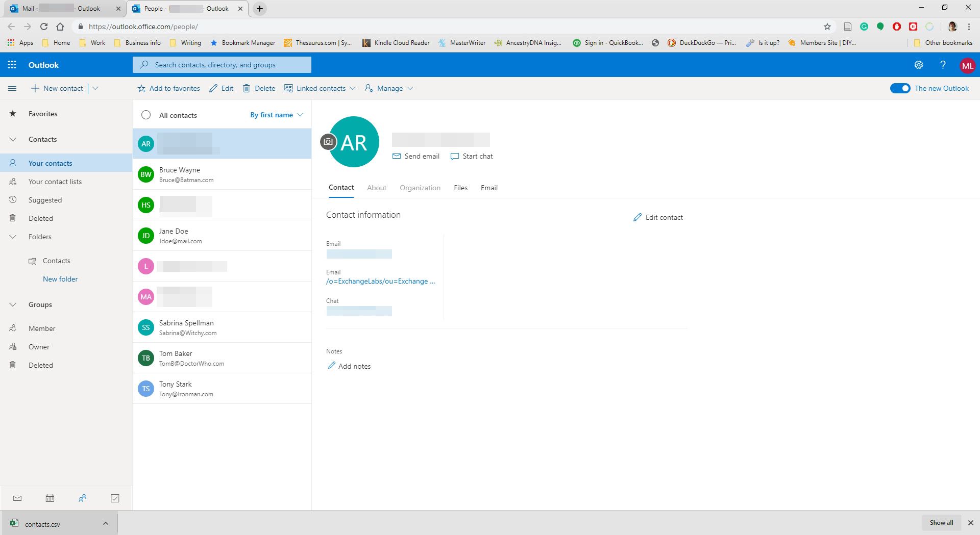Open the Email tab
The width and height of the screenshot is (980, 535).
click(x=489, y=188)
